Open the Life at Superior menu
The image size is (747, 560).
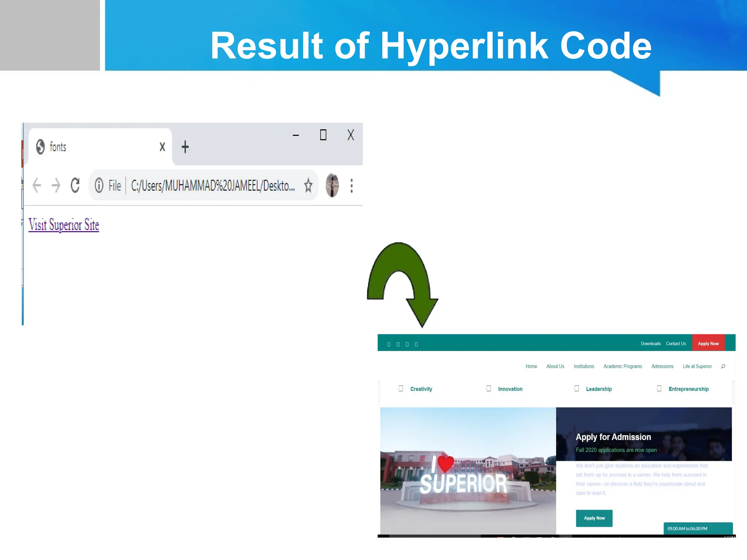point(697,366)
